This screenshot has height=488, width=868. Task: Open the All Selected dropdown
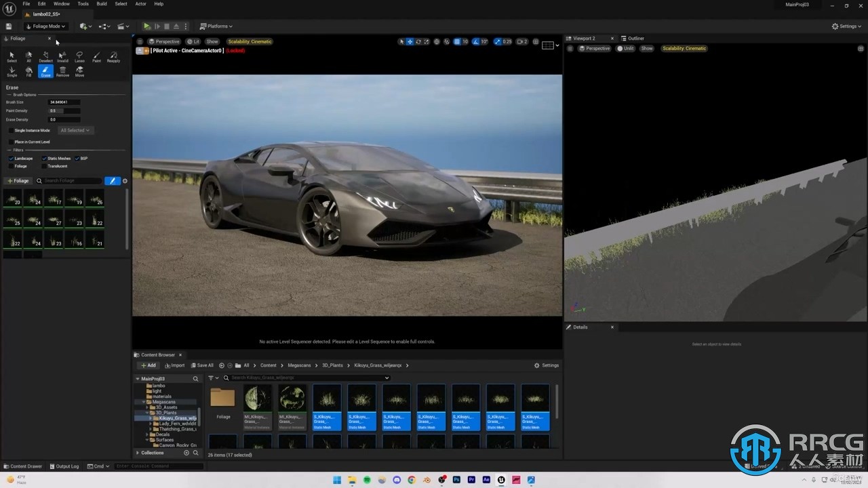click(75, 130)
